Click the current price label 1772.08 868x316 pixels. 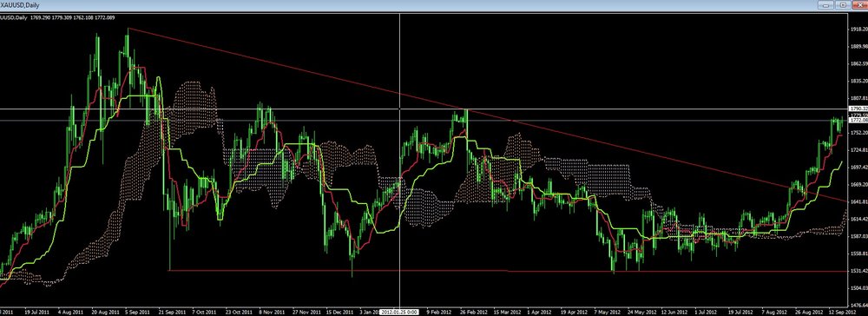(858, 120)
